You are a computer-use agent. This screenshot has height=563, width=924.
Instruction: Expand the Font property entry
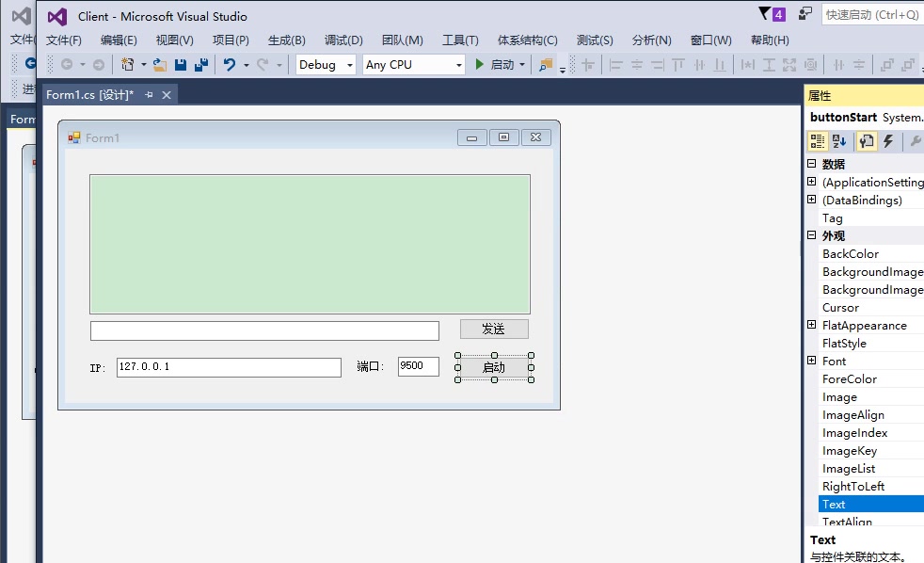pos(811,361)
